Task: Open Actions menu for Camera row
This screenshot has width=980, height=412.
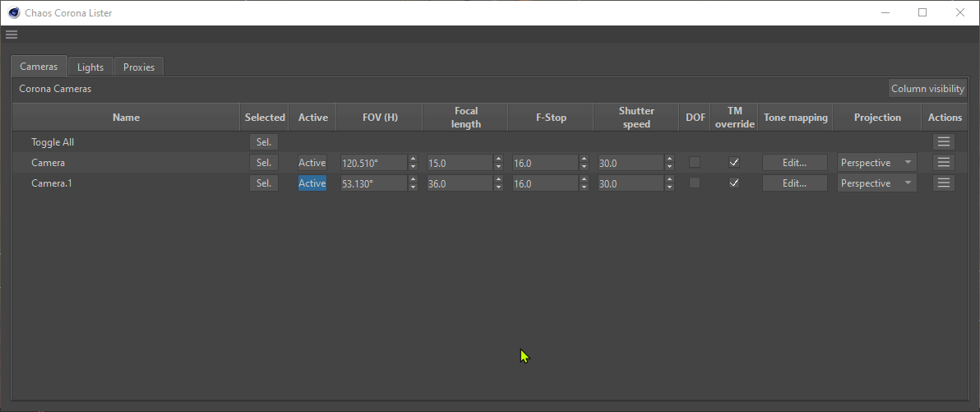Action: (944, 163)
